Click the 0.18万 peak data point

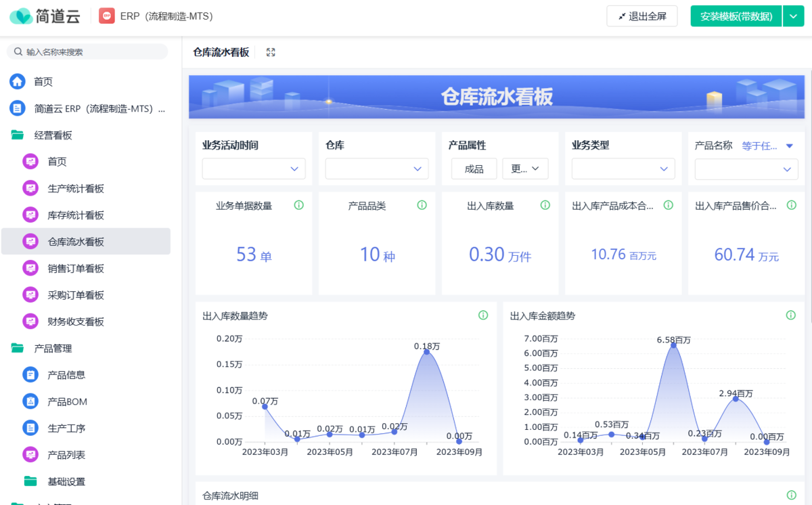coord(426,351)
